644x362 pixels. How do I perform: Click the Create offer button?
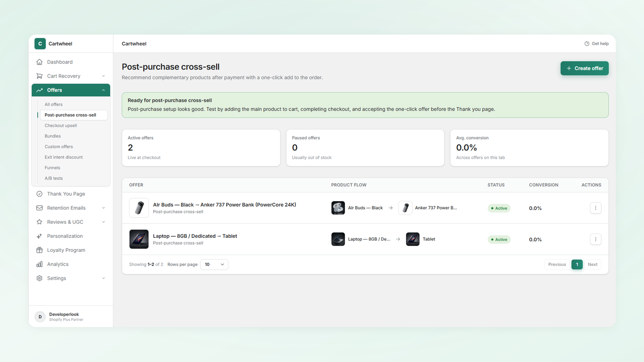[584, 68]
